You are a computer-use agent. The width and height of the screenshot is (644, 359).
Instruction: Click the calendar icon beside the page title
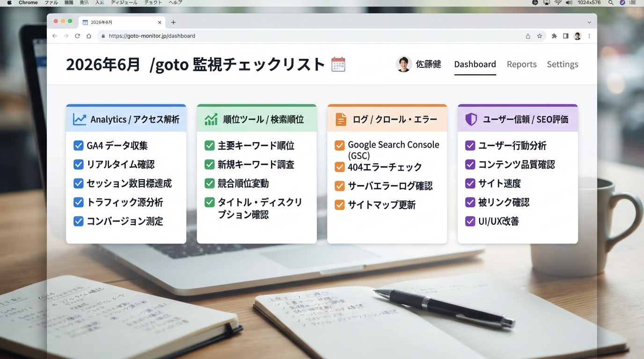click(338, 64)
